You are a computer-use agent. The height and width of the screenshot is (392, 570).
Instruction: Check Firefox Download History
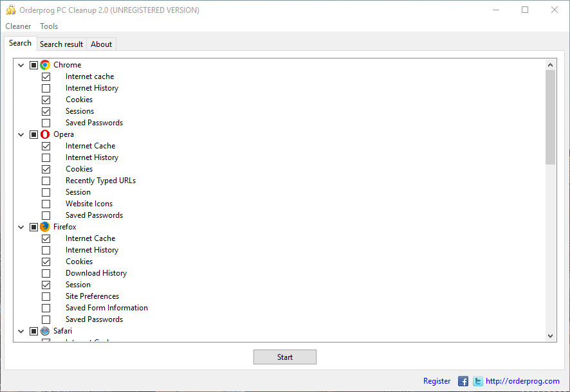point(46,273)
